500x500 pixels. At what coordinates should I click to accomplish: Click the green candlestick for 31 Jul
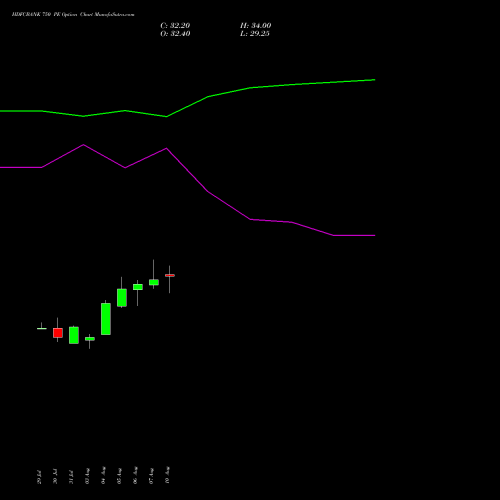[x=74, y=335]
